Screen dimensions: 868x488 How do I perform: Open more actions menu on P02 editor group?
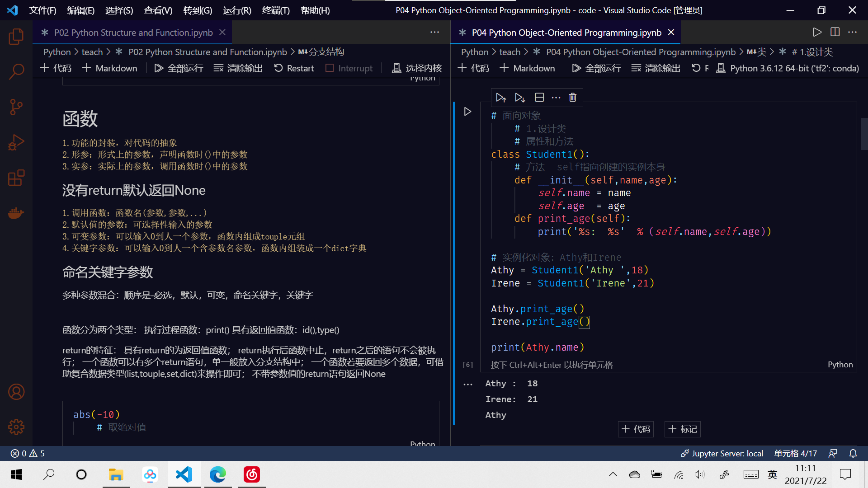pyautogui.click(x=434, y=32)
